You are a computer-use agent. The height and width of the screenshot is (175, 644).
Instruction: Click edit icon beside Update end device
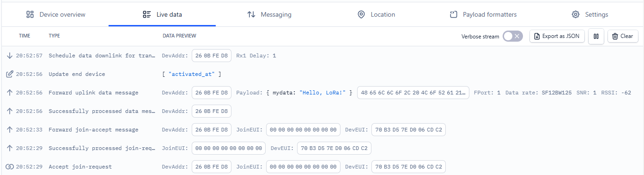pyautogui.click(x=9, y=74)
